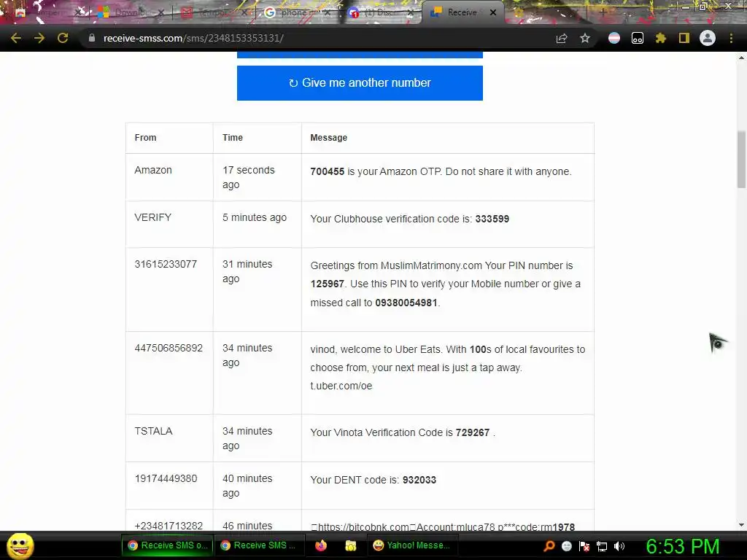
Task: View site information via the lock icon
Action: [91, 38]
